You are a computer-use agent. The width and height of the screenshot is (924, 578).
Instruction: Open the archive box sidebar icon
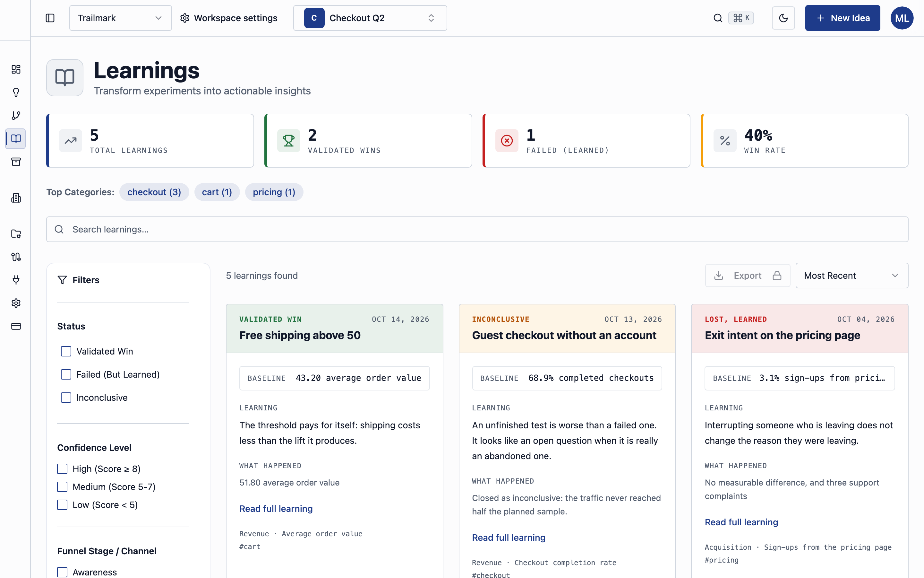16,162
